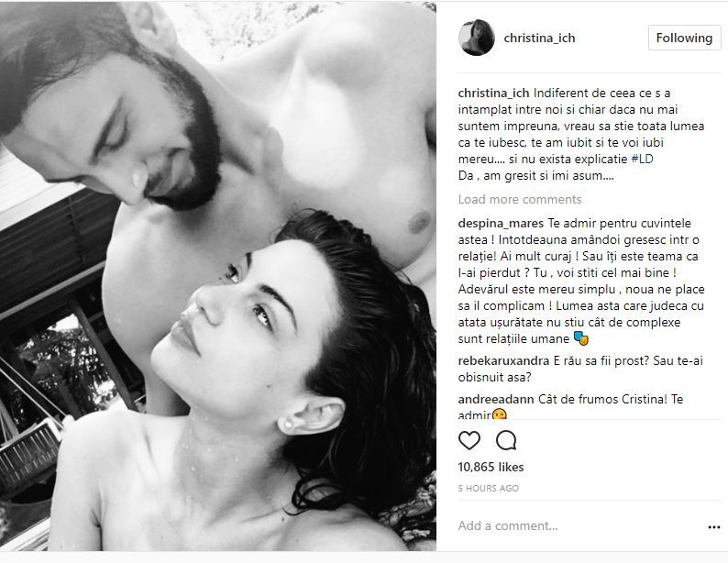728x563 pixels.
Task: Click the black and white couple photo
Action: [218, 276]
